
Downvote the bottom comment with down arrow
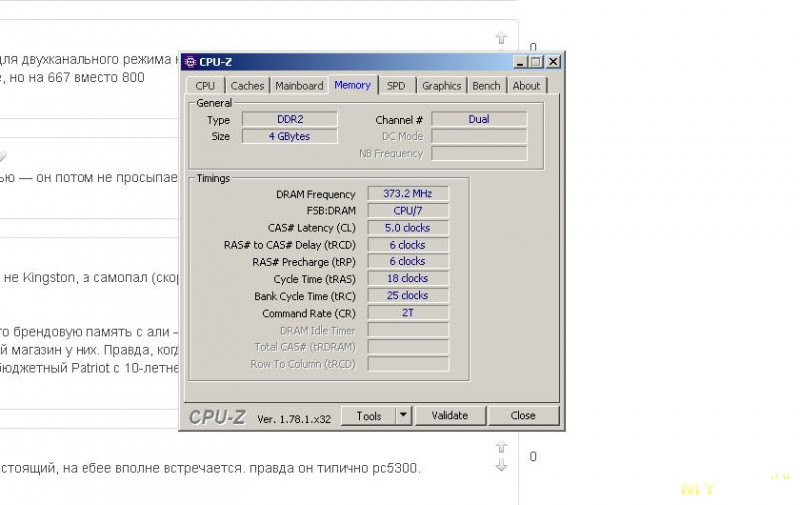click(x=501, y=465)
